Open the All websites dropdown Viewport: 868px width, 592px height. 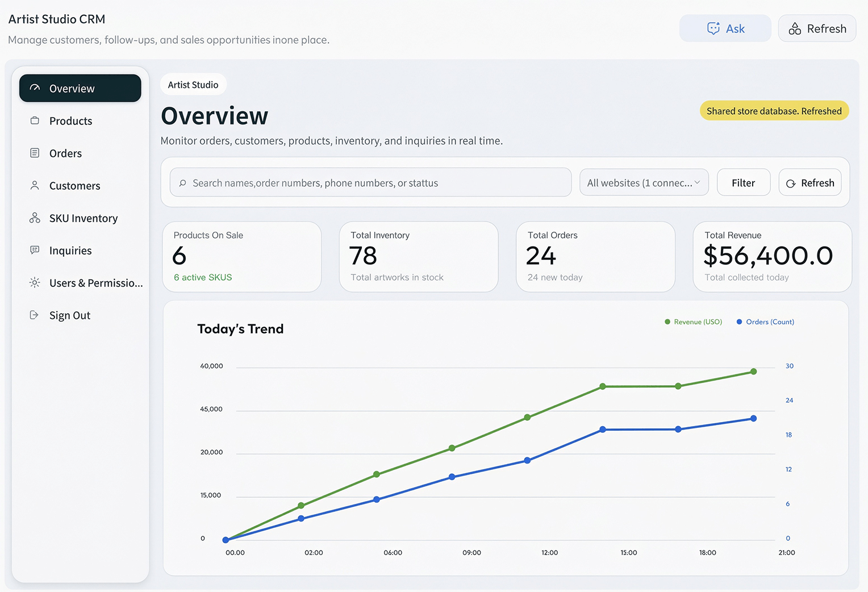point(644,182)
